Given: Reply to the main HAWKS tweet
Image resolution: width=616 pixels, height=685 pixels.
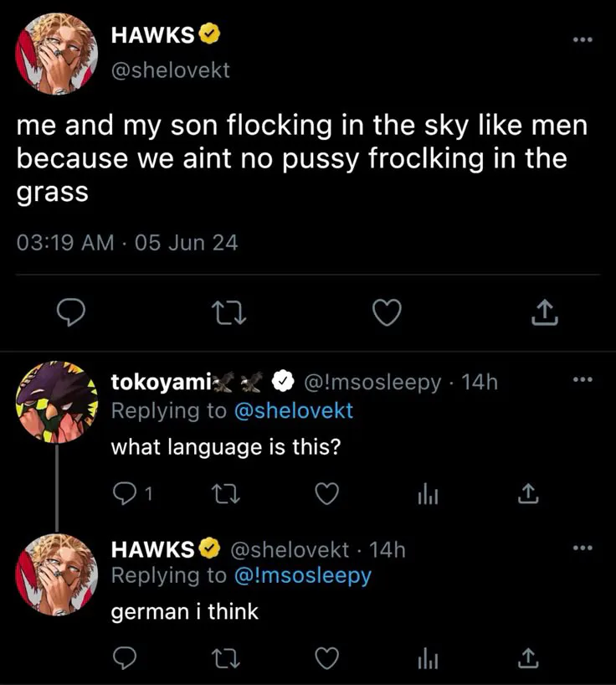Looking at the screenshot, I should (73, 313).
